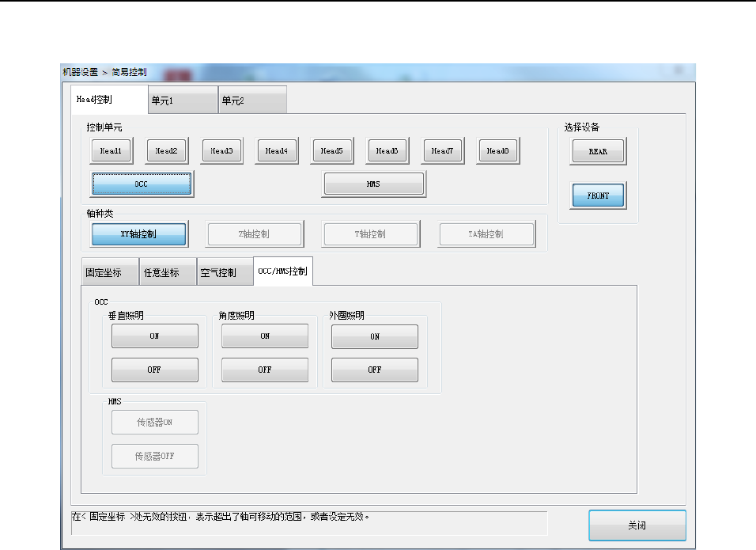This screenshot has width=756, height=550.
Task: Click the 传感器OFF button under HMS
Action: 155,456
